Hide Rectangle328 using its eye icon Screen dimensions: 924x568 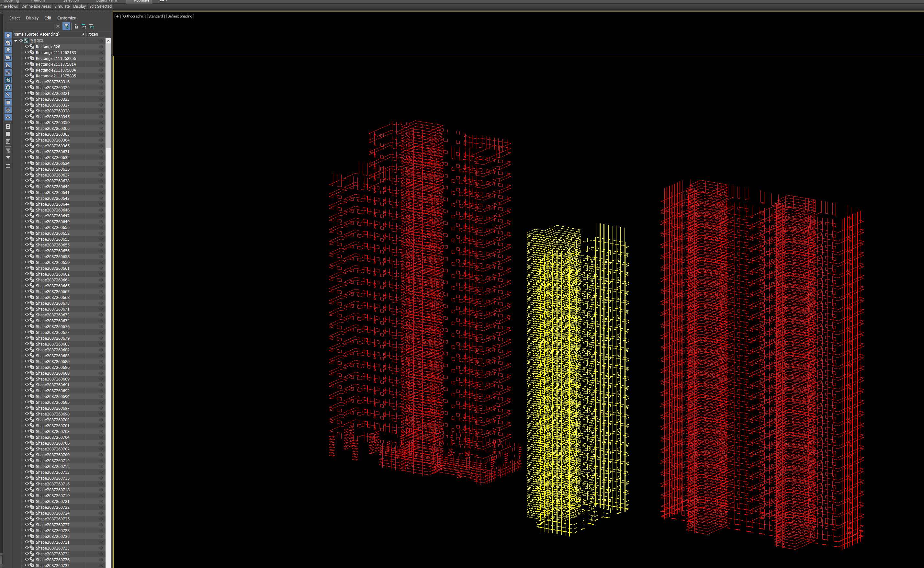point(27,47)
